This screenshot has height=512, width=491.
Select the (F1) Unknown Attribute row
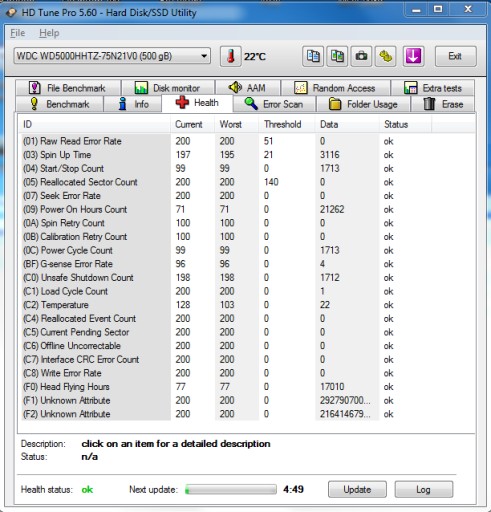[x=247, y=401]
